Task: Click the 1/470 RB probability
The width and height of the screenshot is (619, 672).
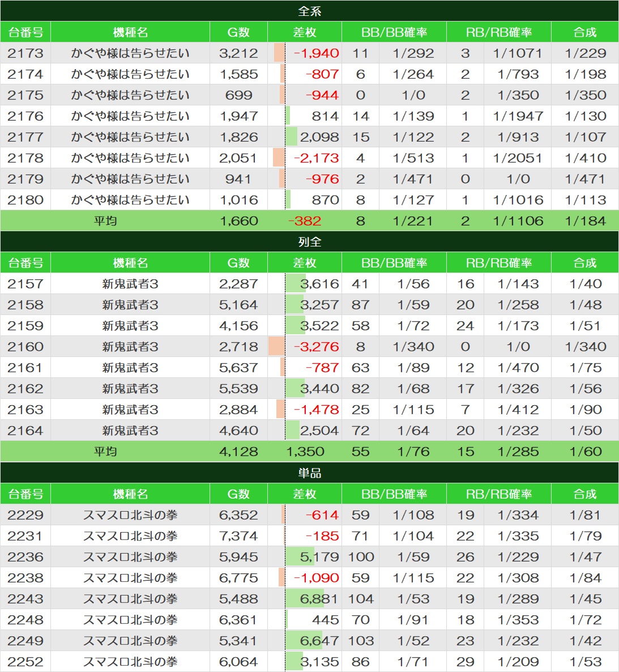Action: (x=518, y=368)
